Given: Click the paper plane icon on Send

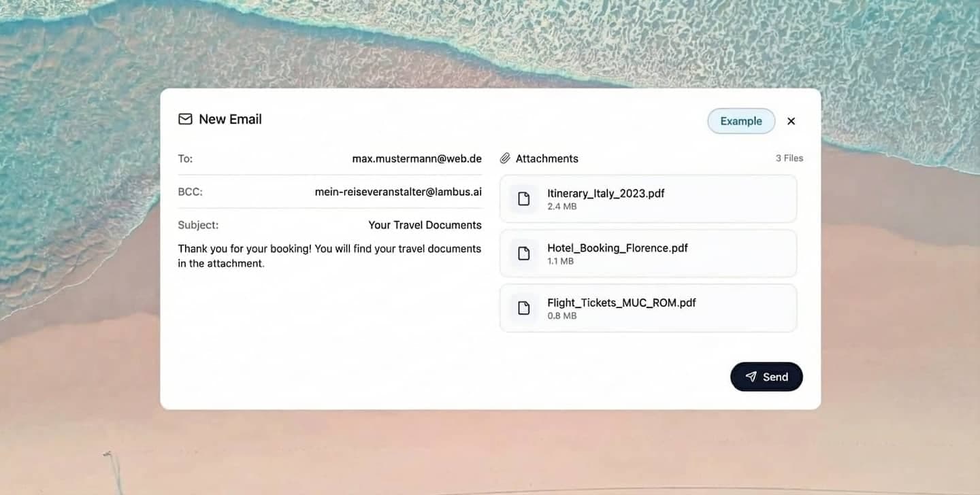Looking at the screenshot, I should 751,377.
